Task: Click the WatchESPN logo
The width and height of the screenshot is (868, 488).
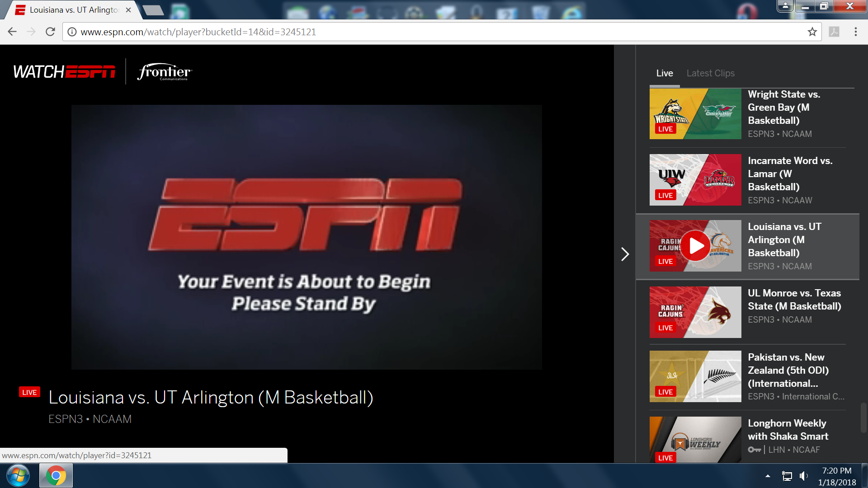Action: tap(64, 72)
